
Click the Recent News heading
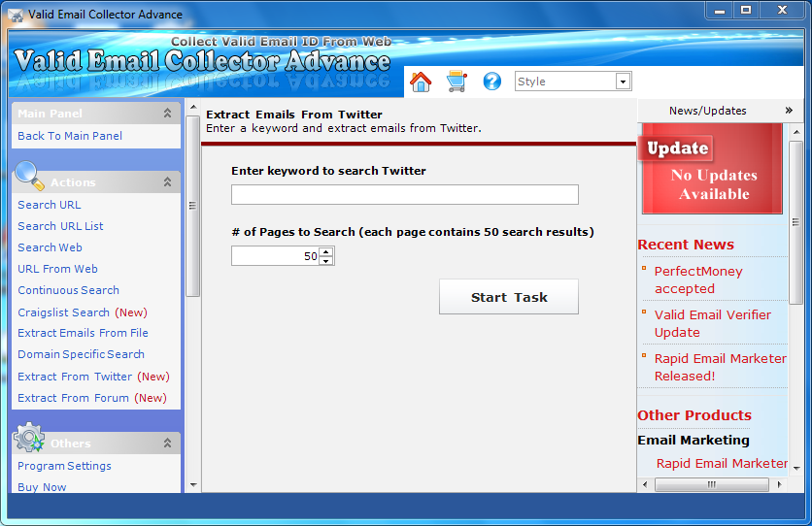click(686, 245)
